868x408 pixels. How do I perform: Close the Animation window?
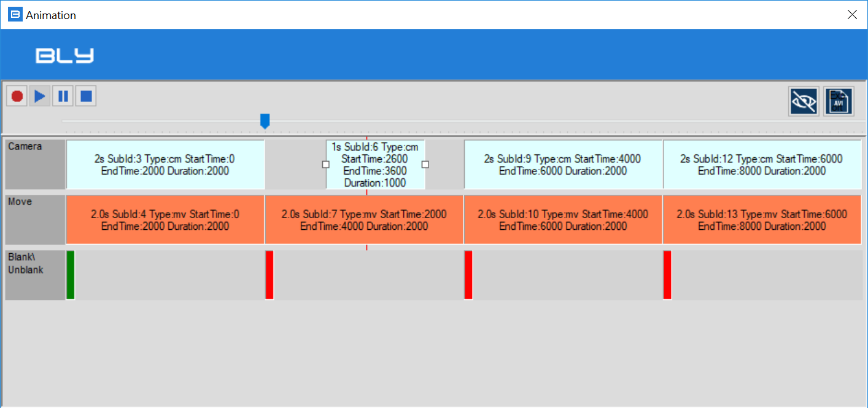click(852, 15)
